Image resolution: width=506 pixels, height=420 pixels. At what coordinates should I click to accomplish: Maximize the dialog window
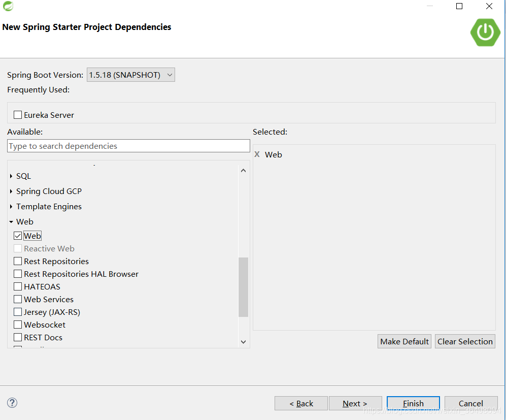(x=459, y=6)
